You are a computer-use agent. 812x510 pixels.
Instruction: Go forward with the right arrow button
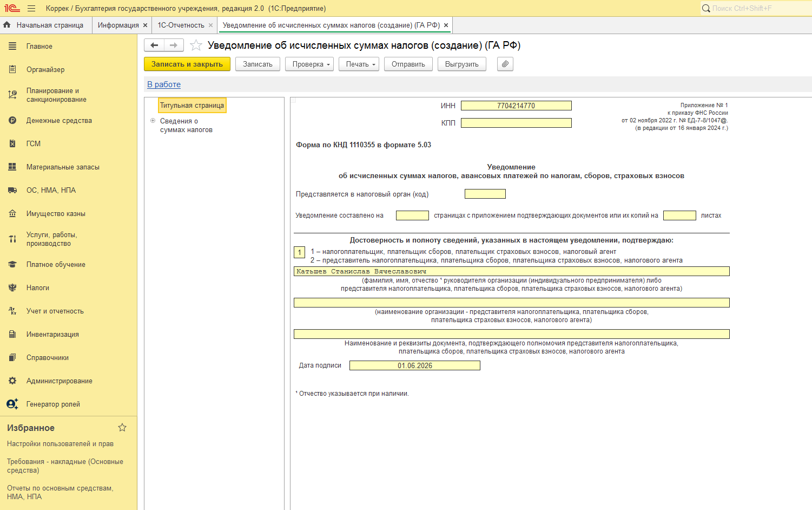(174, 45)
